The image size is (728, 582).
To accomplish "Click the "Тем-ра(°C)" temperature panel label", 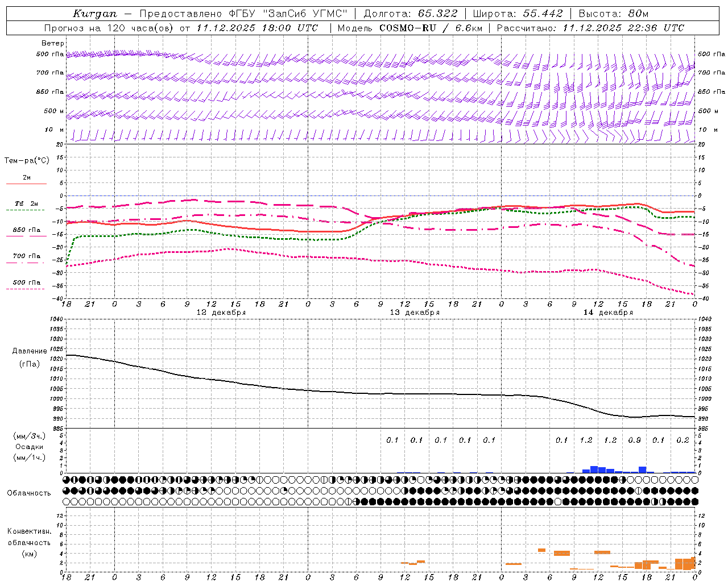I will coord(27,161).
